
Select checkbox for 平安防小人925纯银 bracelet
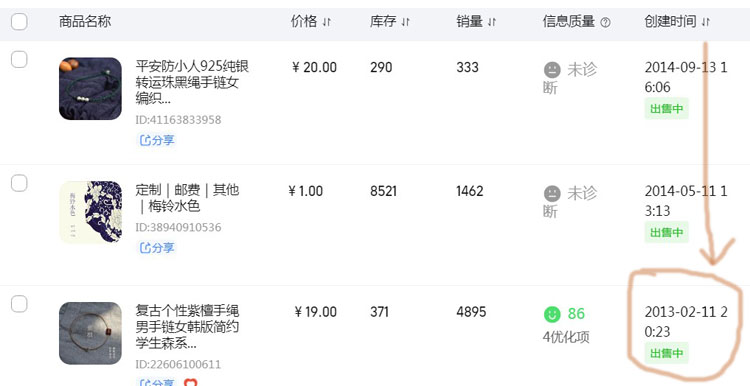19,60
